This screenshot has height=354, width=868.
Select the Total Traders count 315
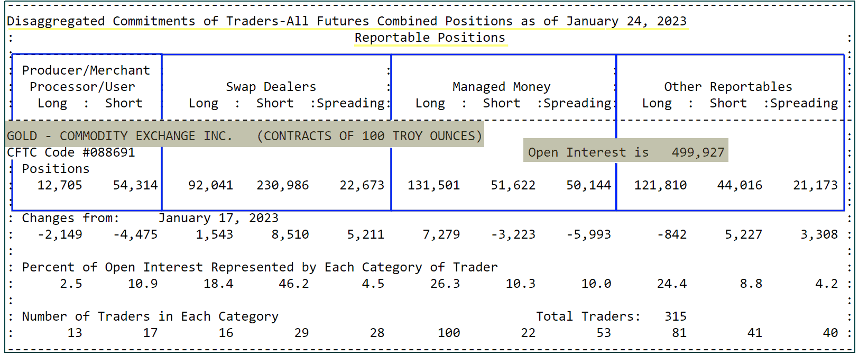[x=675, y=316]
